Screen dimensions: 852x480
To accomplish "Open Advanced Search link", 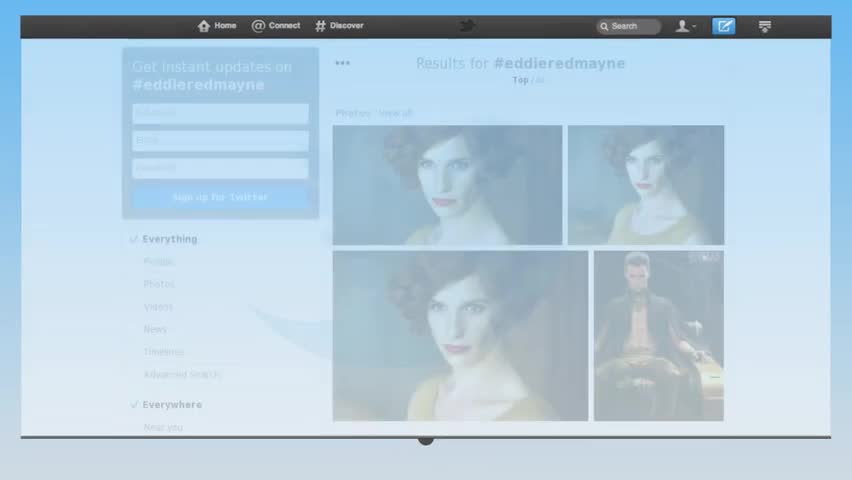I will [x=180, y=375].
